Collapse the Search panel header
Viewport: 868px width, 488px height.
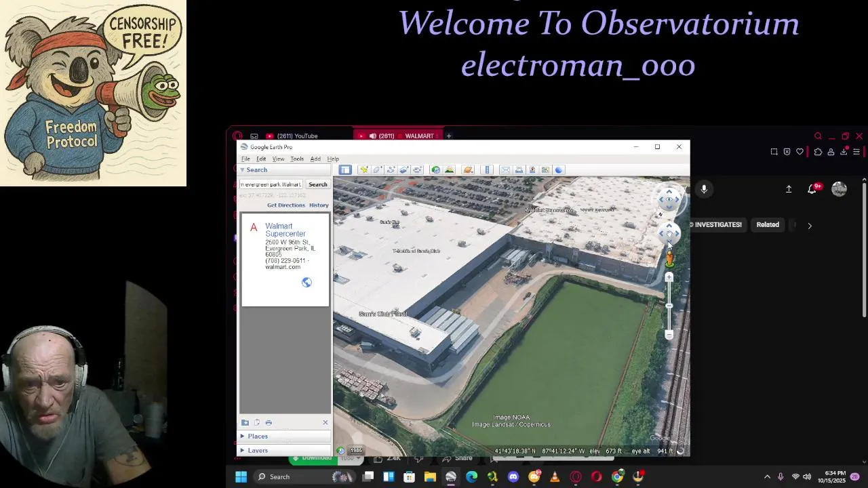(285, 170)
